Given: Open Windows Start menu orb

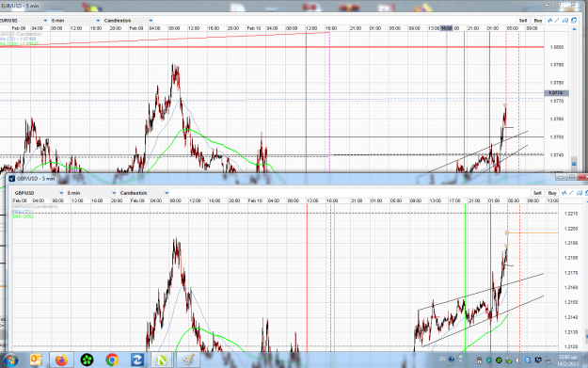Looking at the screenshot, I should point(10,360).
